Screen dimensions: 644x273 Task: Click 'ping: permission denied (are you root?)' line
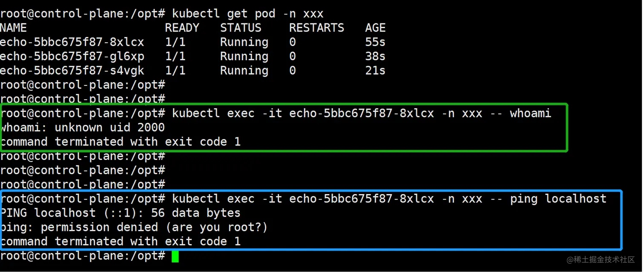(x=134, y=227)
